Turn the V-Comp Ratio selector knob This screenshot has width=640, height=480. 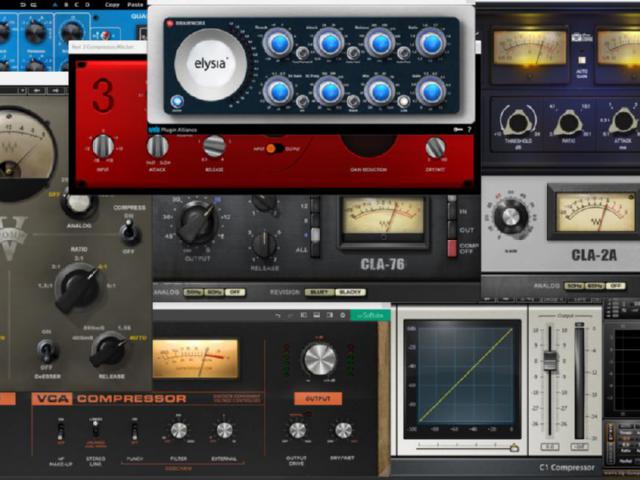click(78, 287)
